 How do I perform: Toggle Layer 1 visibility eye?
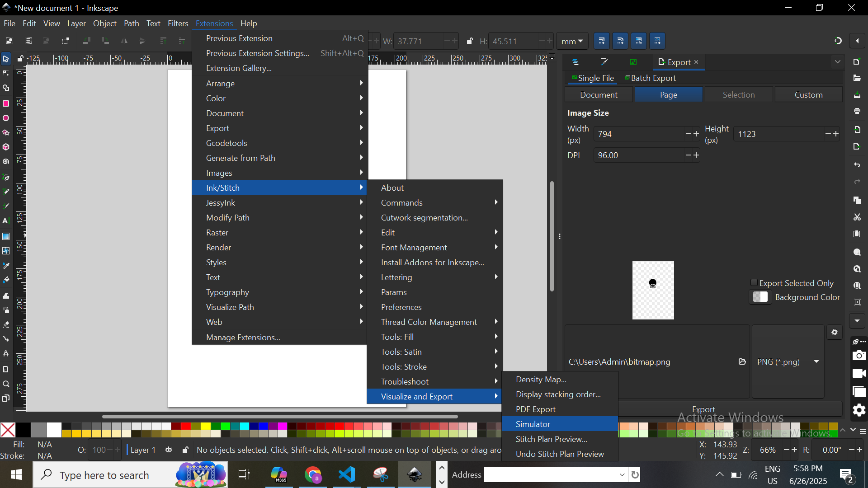[x=169, y=450]
